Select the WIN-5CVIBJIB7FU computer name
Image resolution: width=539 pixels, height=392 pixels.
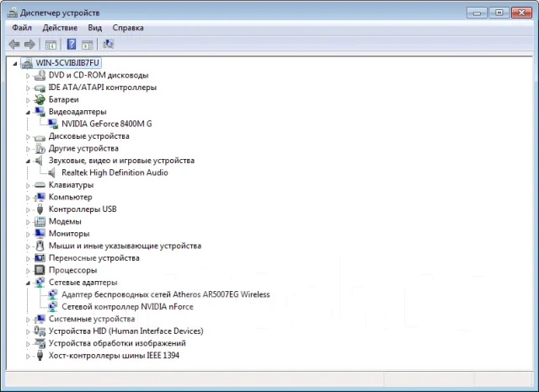(67, 63)
